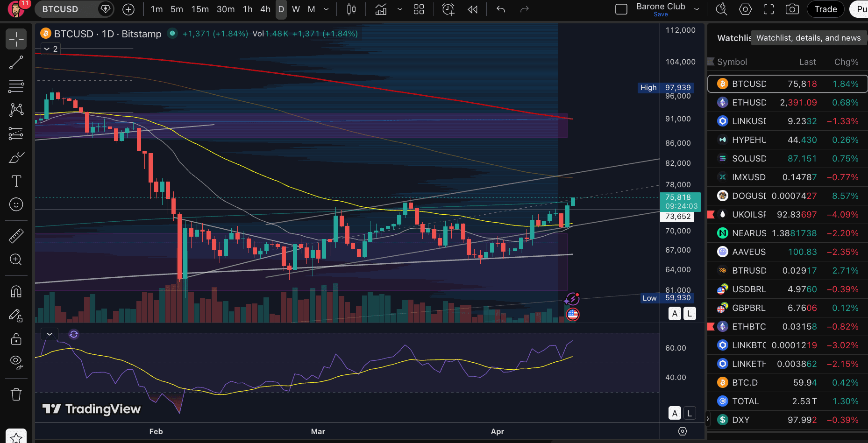The image size is (868, 443).
Task: Select the text annotation tool
Action: tap(16, 181)
